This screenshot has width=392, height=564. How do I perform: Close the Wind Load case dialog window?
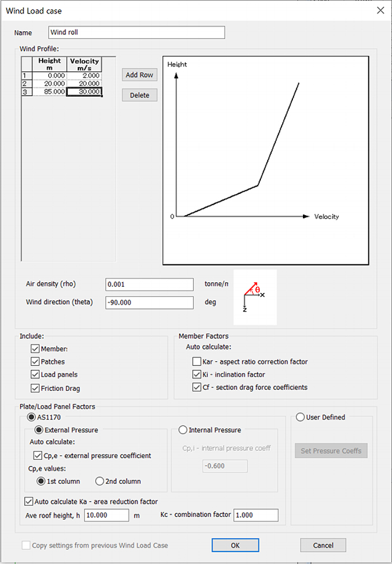pyautogui.click(x=380, y=11)
